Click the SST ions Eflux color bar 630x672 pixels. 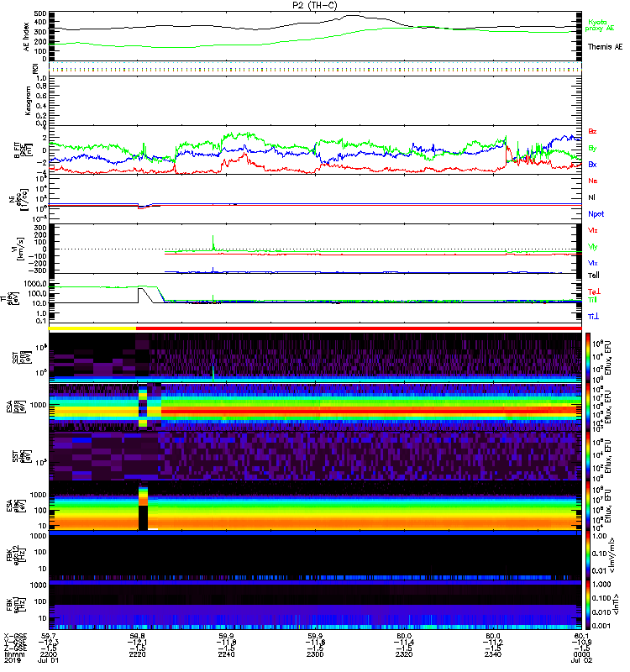(588, 357)
